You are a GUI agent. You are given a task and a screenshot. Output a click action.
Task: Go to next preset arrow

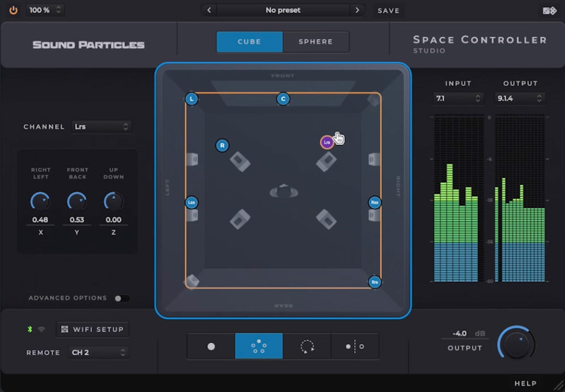click(x=357, y=10)
